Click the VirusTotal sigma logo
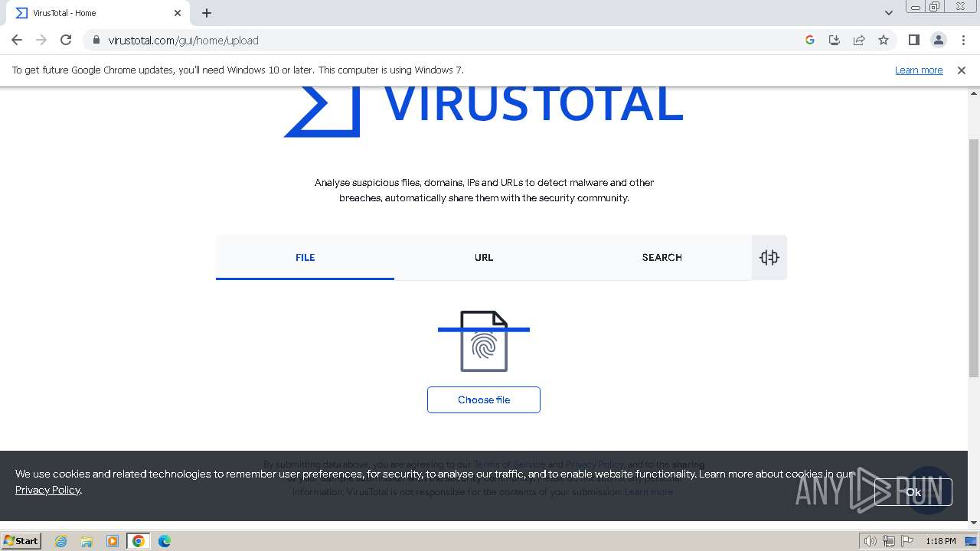This screenshot has height=551, width=980. pos(322,112)
